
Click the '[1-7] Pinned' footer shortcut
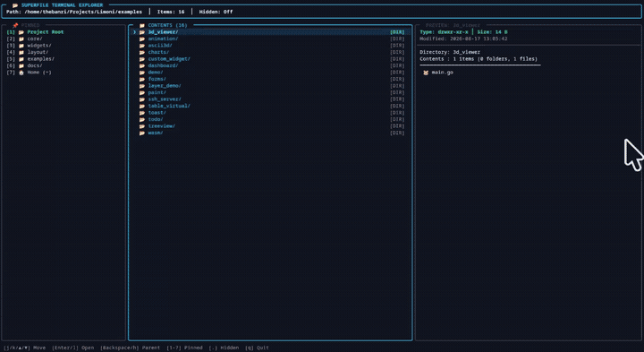(x=184, y=348)
